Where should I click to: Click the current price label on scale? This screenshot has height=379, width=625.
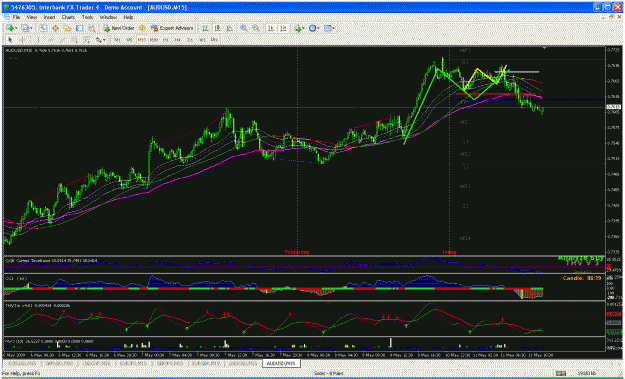[613, 107]
